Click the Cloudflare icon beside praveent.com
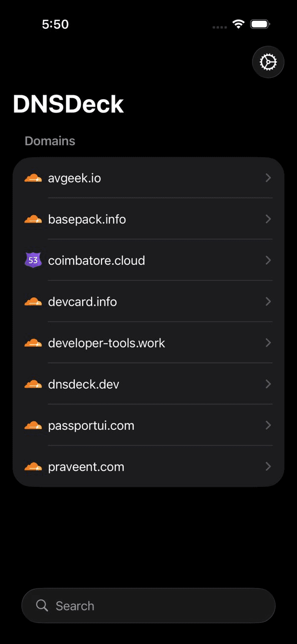The width and height of the screenshot is (297, 644). [x=33, y=466]
